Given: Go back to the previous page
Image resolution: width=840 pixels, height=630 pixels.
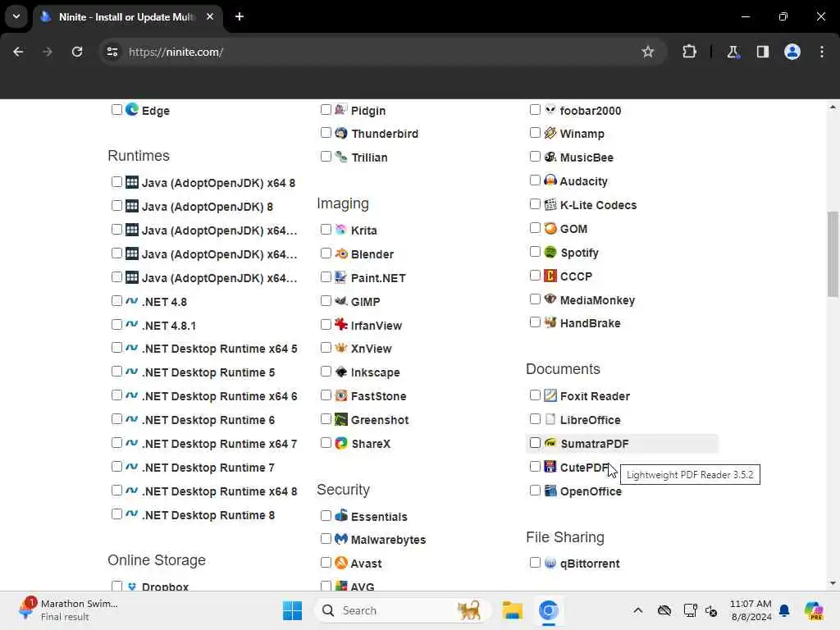Looking at the screenshot, I should tap(18, 52).
